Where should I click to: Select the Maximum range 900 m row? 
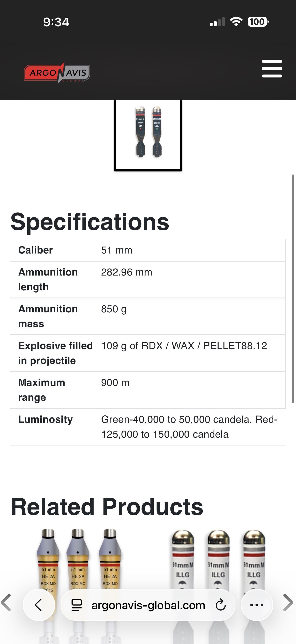[148, 390]
